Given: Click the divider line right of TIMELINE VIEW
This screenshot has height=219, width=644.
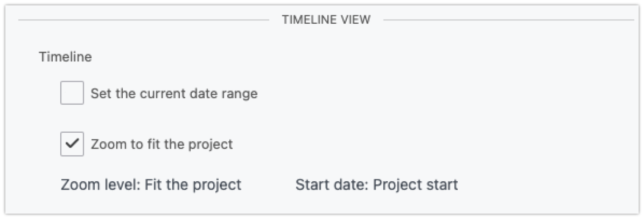Looking at the screenshot, I should tap(508, 20).
